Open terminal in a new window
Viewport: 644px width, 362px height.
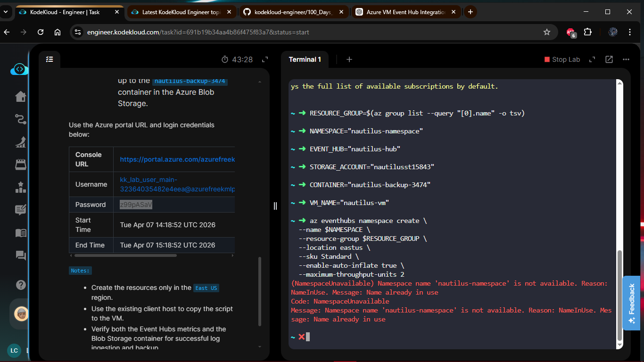[609, 59]
